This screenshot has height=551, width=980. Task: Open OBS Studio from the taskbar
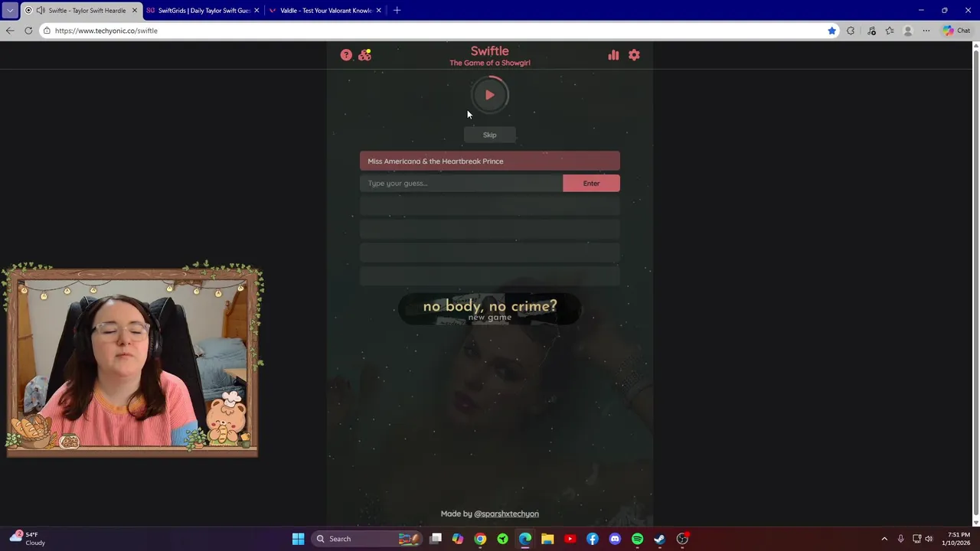click(682, 539)
